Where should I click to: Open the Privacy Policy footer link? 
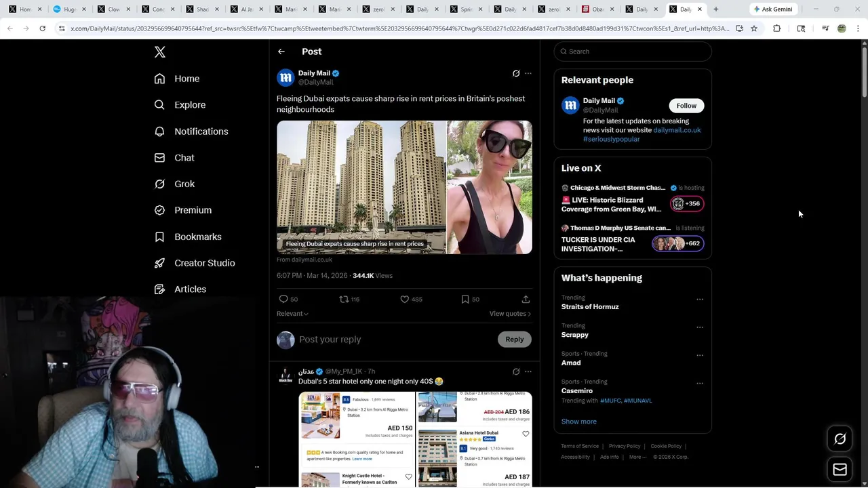click(x=625, y=446)
